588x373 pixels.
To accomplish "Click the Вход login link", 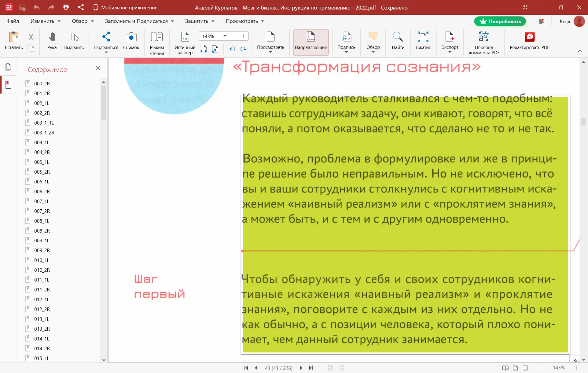I will [564, 21].
